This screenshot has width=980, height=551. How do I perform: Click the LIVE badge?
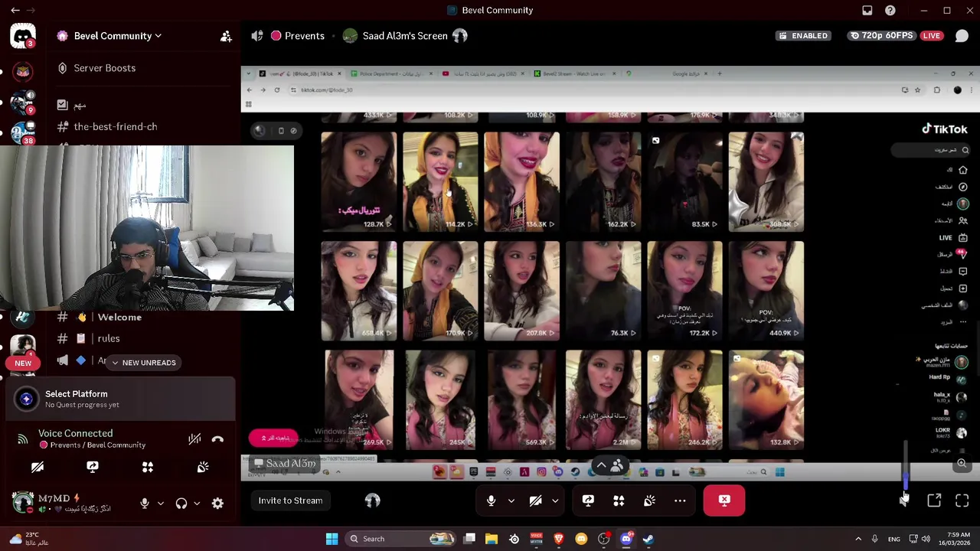(932, 36)
